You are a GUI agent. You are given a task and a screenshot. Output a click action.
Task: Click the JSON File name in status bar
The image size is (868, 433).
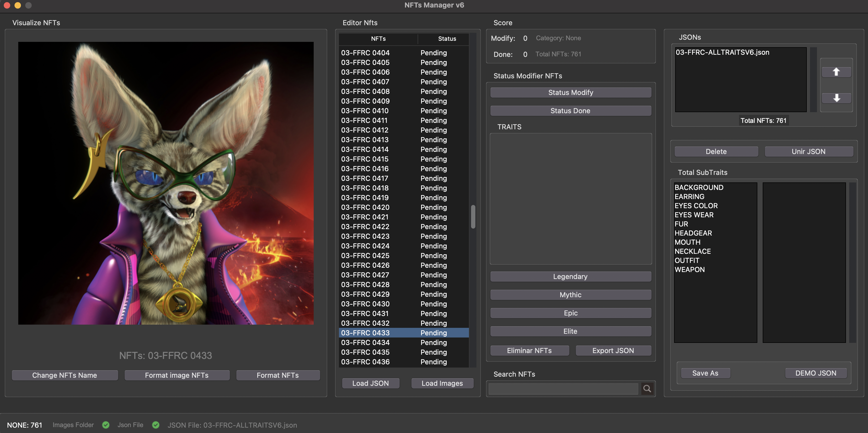click(x=232, y=425)
